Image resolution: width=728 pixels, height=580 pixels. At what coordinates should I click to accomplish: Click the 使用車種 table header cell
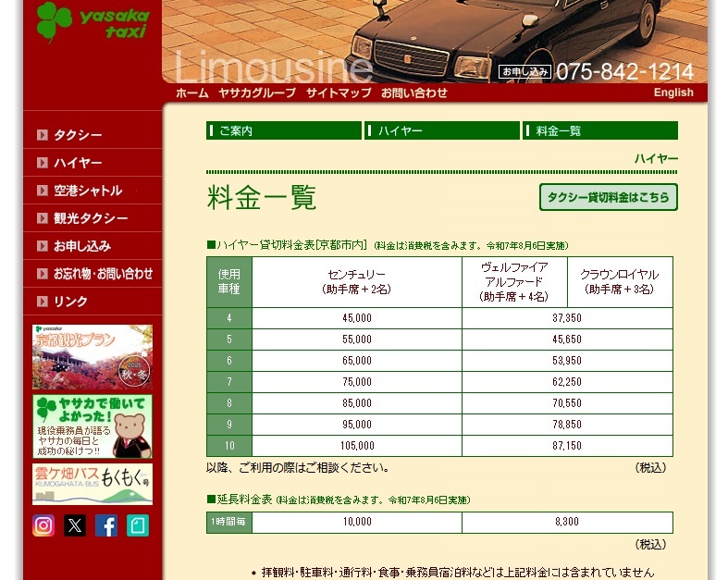228,282
